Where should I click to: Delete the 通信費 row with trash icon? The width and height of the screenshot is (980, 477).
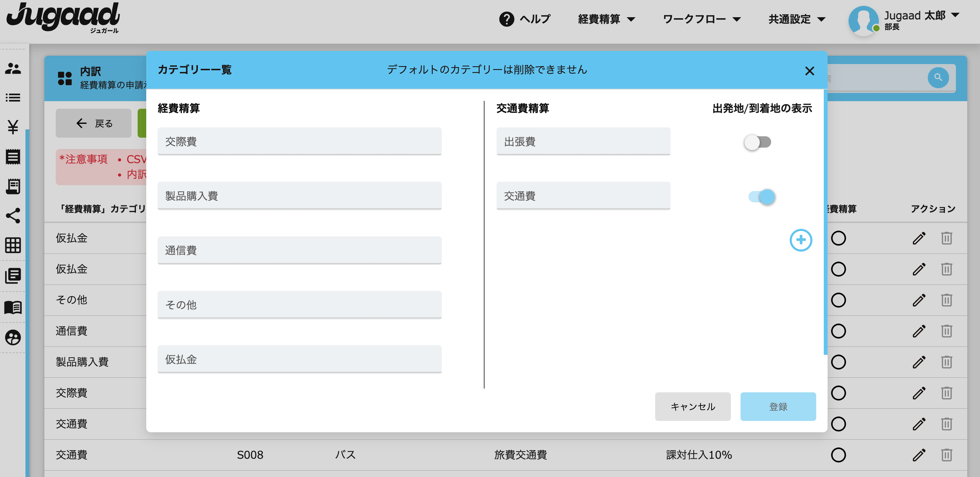coord(947,331)
